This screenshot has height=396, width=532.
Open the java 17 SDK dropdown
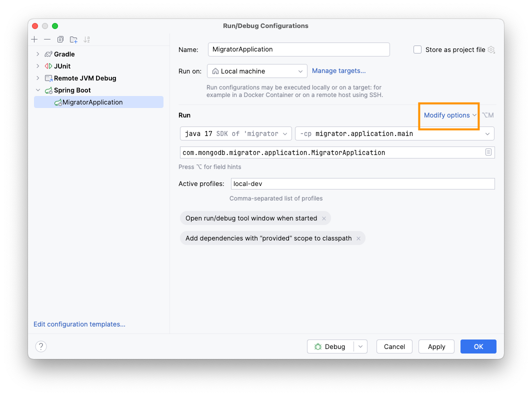[x=236, y=133]
